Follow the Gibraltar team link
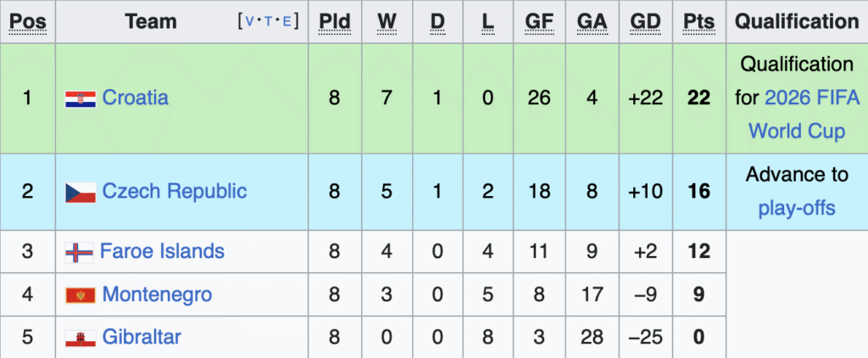This screenshot has height=358, width=868. [x=142, y=338]
